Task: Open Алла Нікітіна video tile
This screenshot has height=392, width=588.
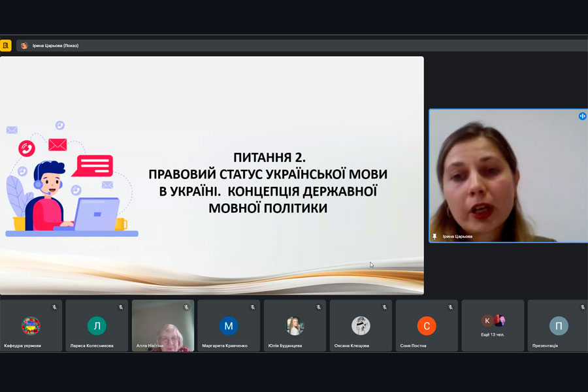Action: tap(163, 325)
